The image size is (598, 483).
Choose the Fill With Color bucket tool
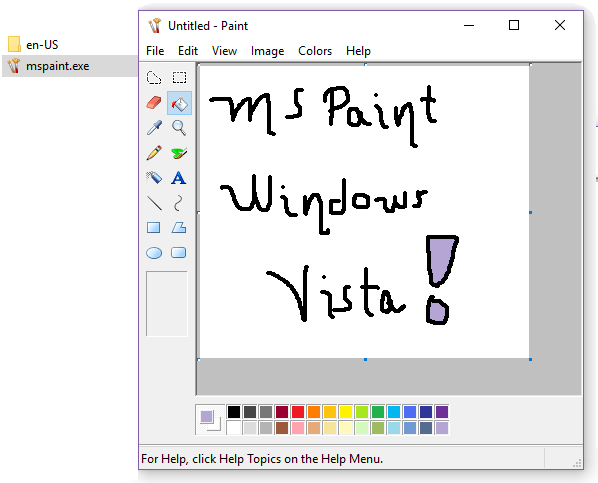[x=179, y=103]
